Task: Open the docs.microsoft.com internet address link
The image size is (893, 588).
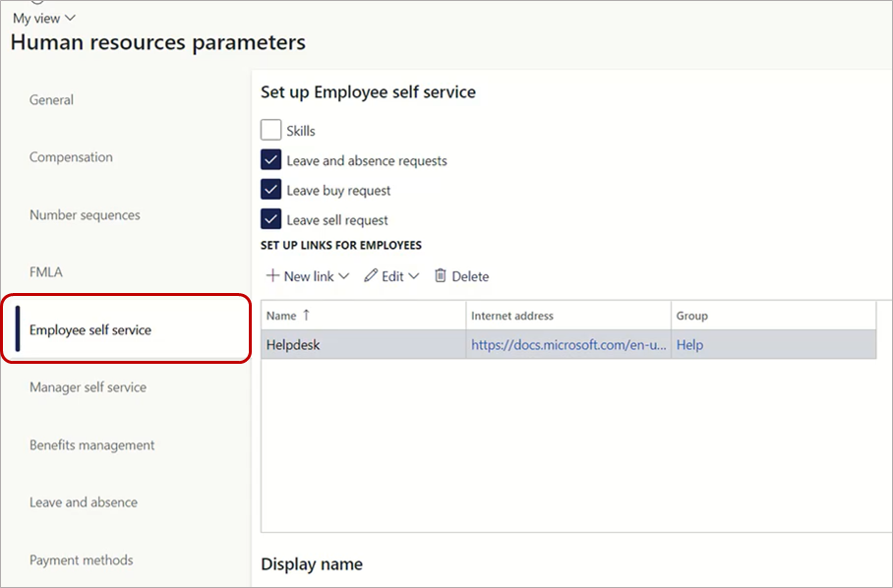Action: pyautogui.click(x=568, y=345)
